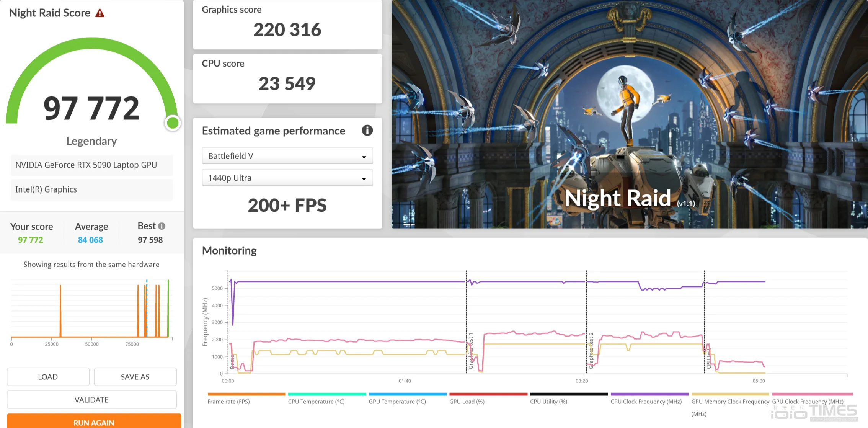
Task: Click the Frequency (MHz) axis label
Action: (205, 322)
